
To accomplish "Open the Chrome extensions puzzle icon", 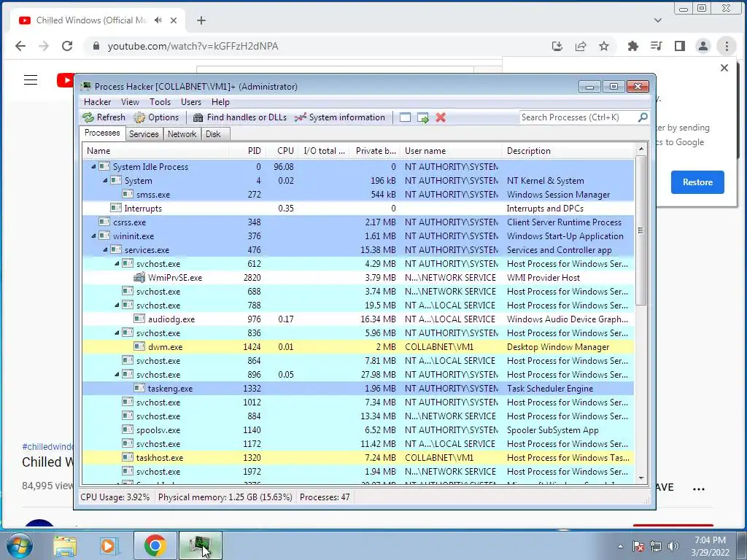I will coord(632,46).
